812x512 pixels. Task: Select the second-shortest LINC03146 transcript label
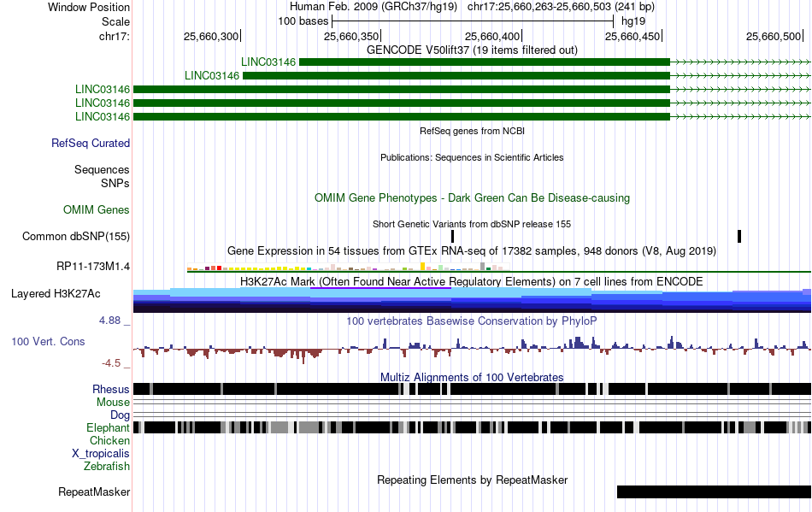click(212, 75)
